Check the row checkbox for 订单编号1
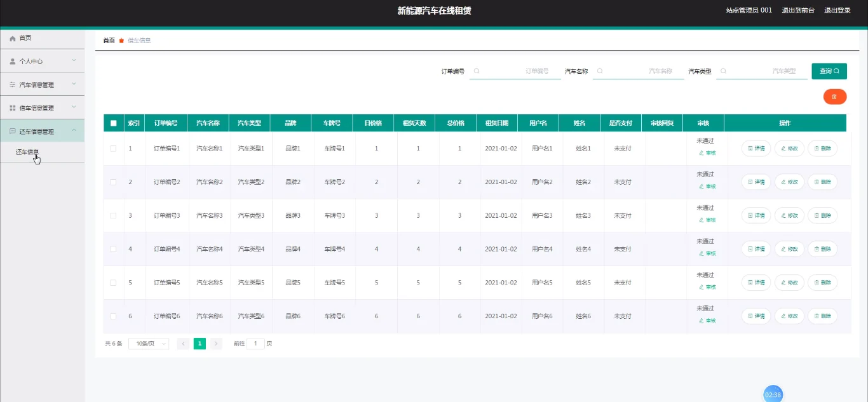Image resolution: width=868 pixels, height=402 pixels. click(114, 149)
